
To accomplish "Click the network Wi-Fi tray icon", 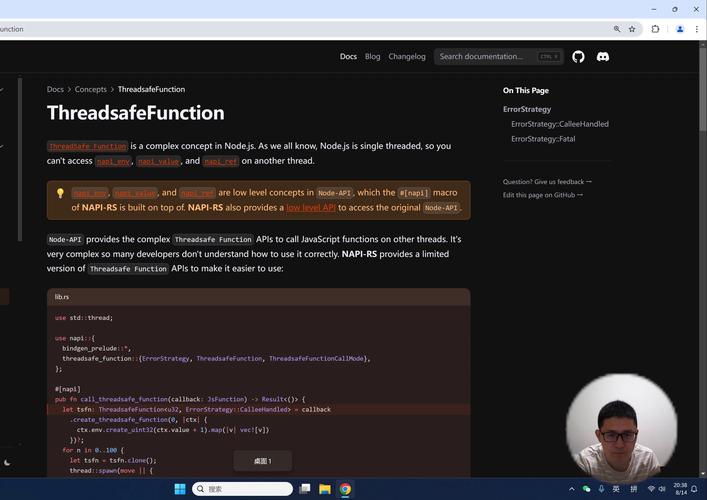I will point(651,489).
